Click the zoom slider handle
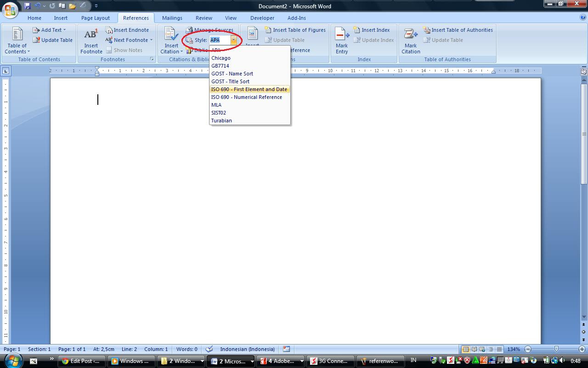Screen dimensions: 588x368 click(x=557, y=349)
